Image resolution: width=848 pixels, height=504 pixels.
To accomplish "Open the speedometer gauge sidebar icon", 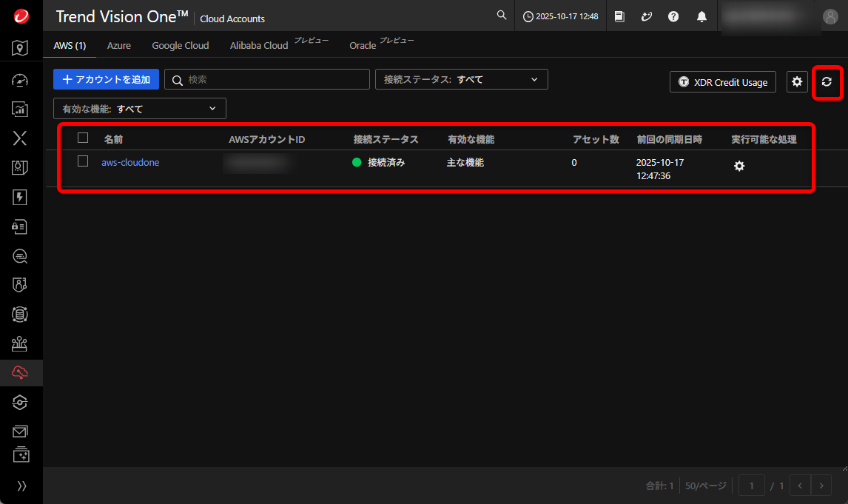I will pos(20,81).
